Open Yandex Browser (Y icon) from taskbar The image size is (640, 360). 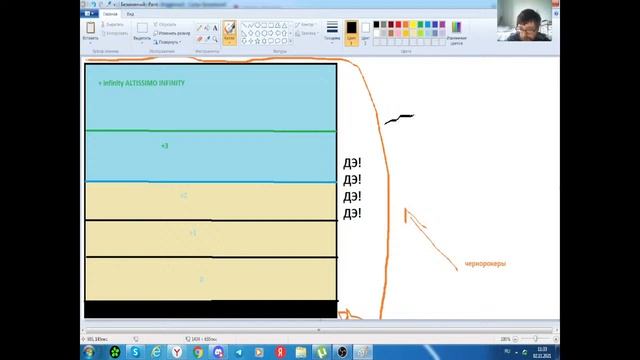(177, 352)
